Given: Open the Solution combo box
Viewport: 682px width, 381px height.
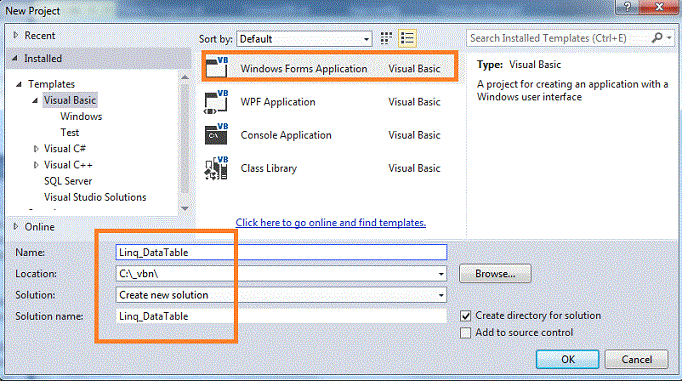Looking at the screenshot, I should pyautogui.click(x=281, y=295).
